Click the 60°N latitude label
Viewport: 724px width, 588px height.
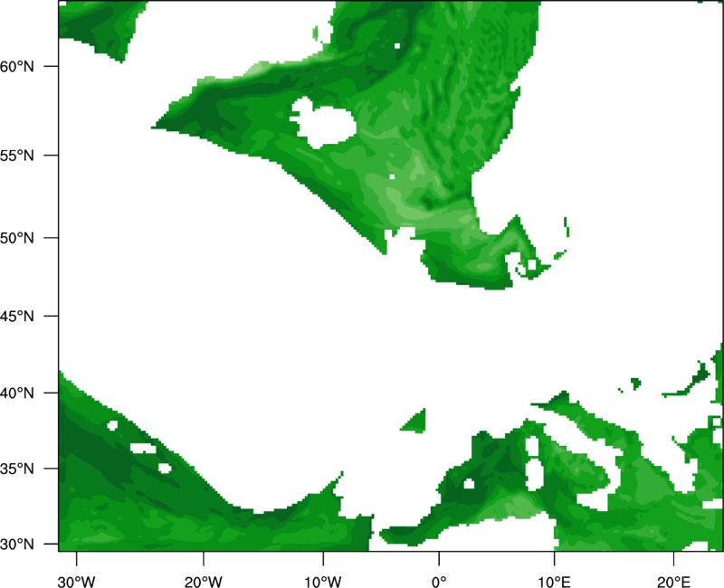(x=17, y=66)
